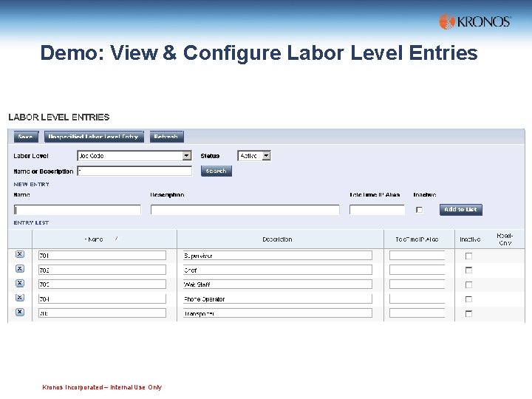This screenshot has height=399, width=532.
Task: Delete the Chef entry row
Action: [x=20, y=269]
